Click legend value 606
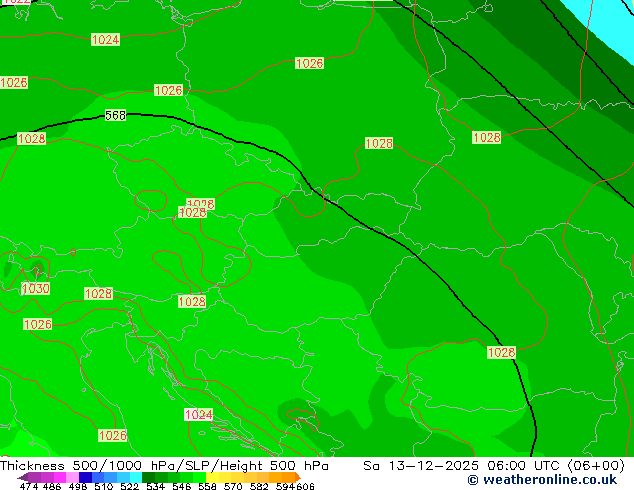Viewport: 634px width, 490px height. (305, 486)
